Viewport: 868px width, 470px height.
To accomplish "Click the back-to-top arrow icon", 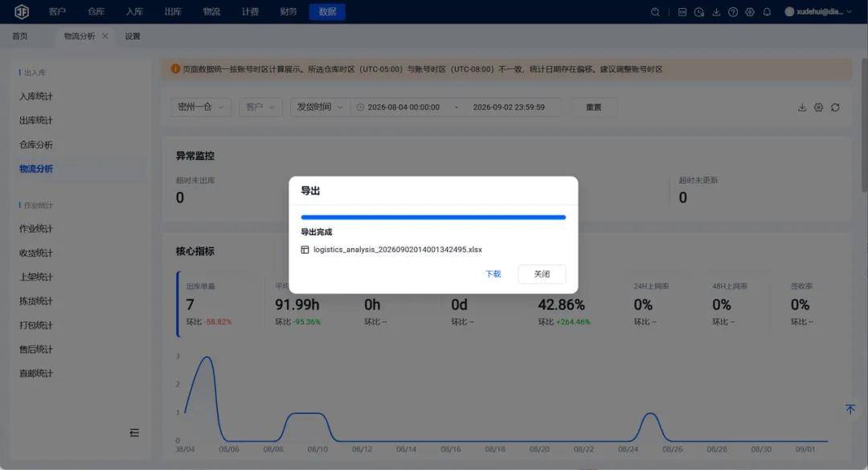I will [x=850, y=409].
